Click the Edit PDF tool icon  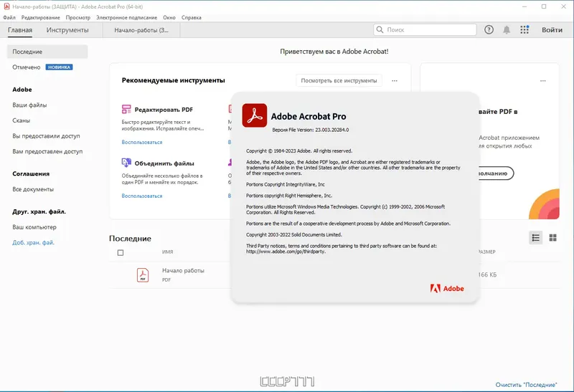pyautogui.click(x=126, y=109)
